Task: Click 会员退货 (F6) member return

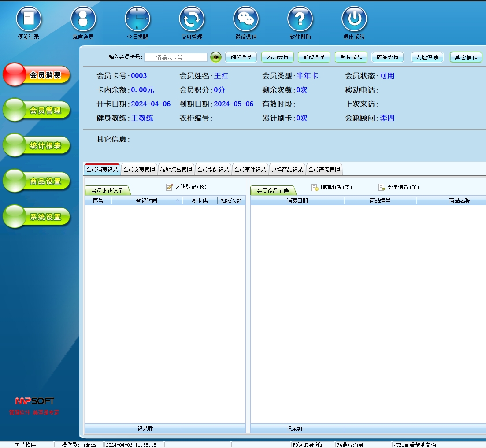Action: [x=398, y=188]
